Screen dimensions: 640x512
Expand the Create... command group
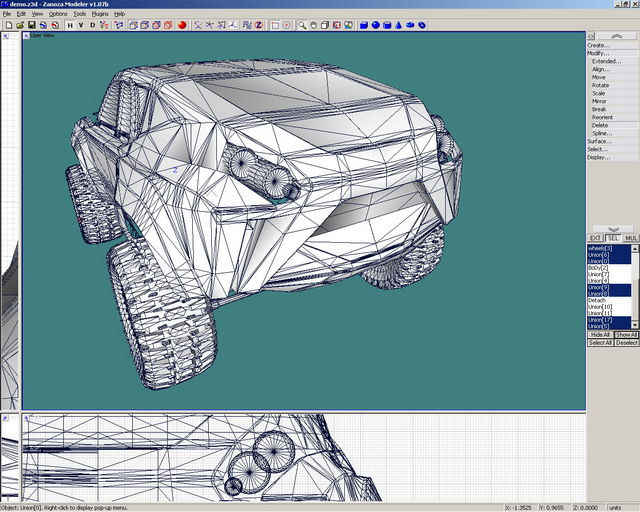(599, 45)
